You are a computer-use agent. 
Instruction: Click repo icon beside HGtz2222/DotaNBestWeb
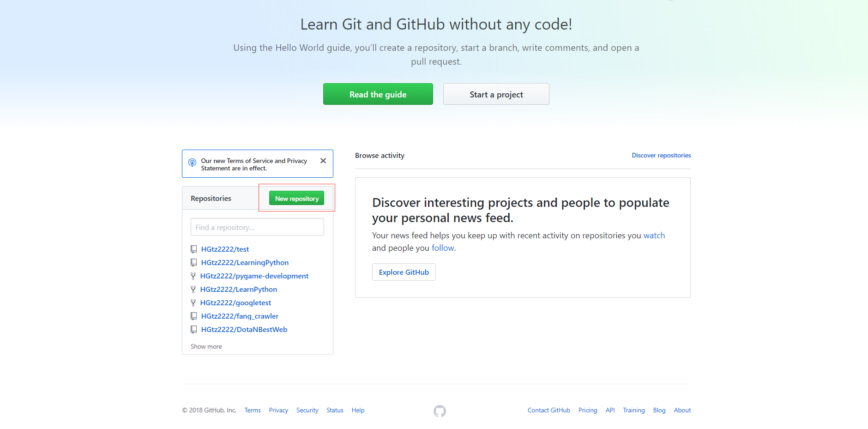tap(194, 330)
